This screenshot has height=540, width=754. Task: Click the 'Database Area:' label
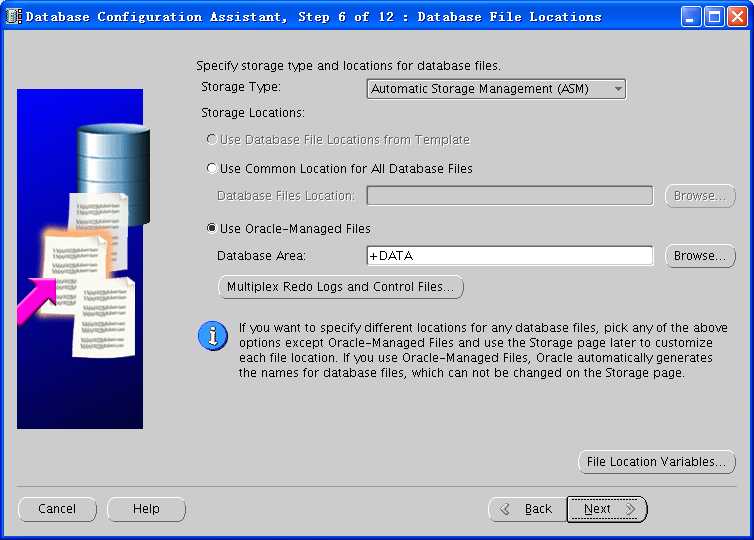261,256
